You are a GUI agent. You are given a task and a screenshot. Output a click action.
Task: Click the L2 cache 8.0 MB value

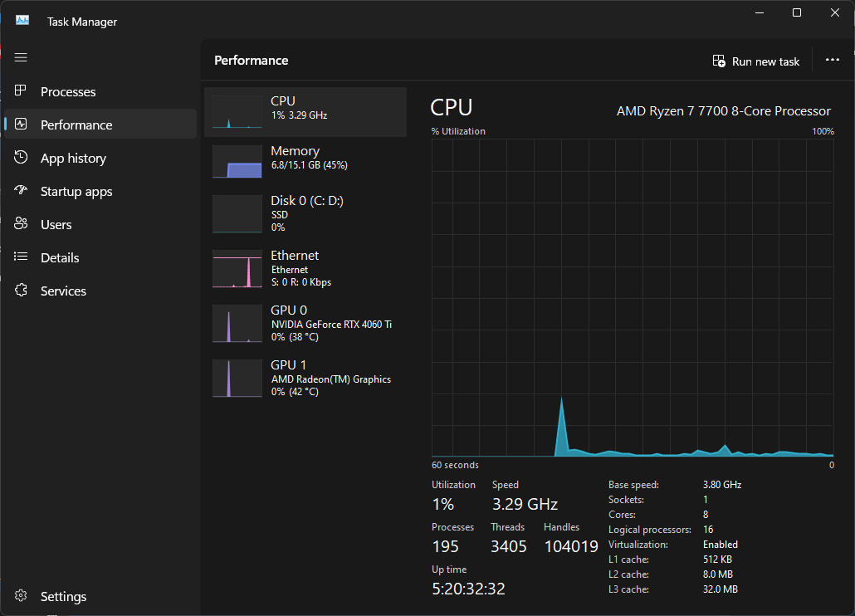[x=717, y=574]
